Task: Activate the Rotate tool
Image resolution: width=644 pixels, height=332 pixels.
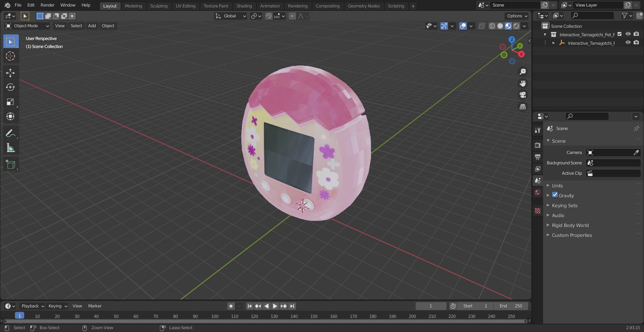Action: pos(10,87)
